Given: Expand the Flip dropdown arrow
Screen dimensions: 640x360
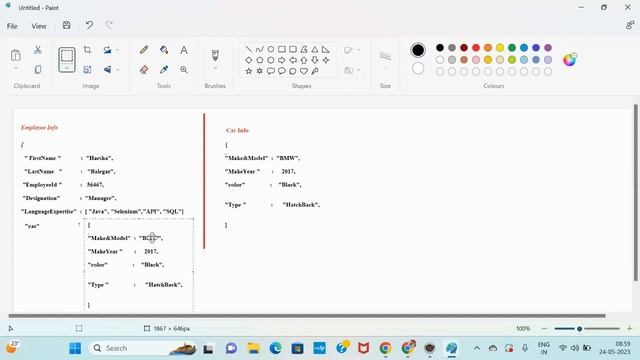Looking at the screenshot, I should click(x=118, y=70).
